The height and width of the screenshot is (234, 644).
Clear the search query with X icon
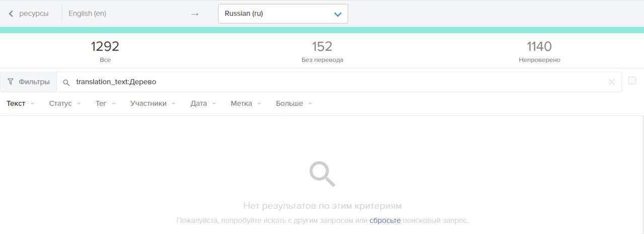click(x=611, y=82)
